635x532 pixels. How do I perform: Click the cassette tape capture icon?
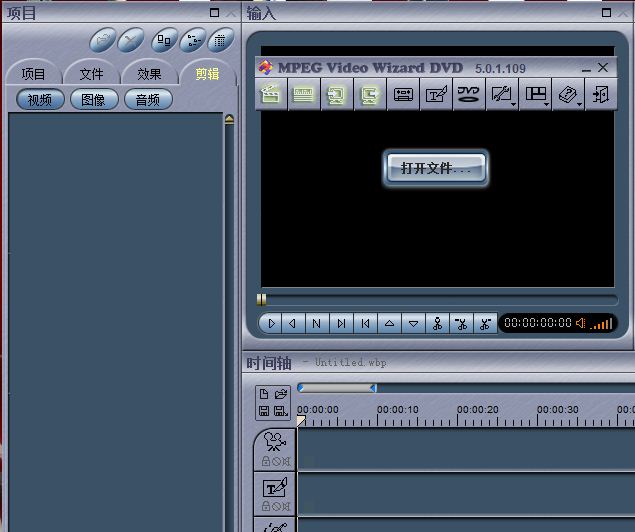coord(403,95)
